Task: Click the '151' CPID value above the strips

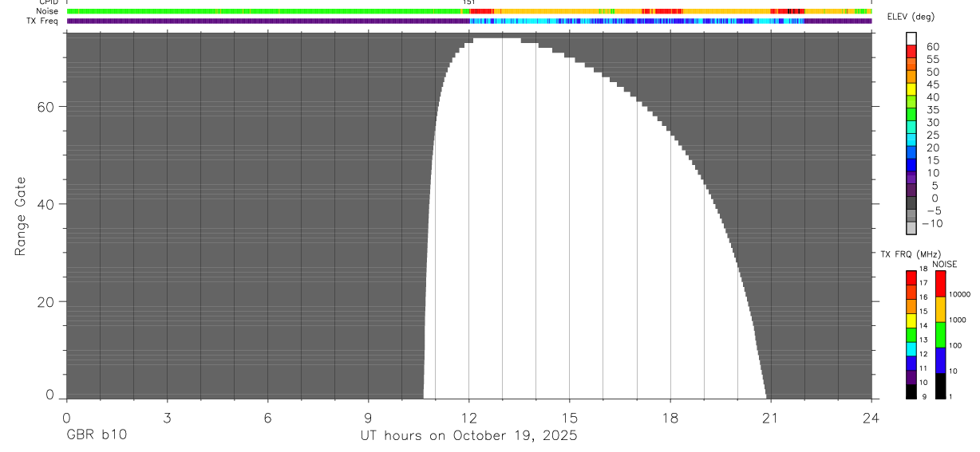Action: coord(469,2)
